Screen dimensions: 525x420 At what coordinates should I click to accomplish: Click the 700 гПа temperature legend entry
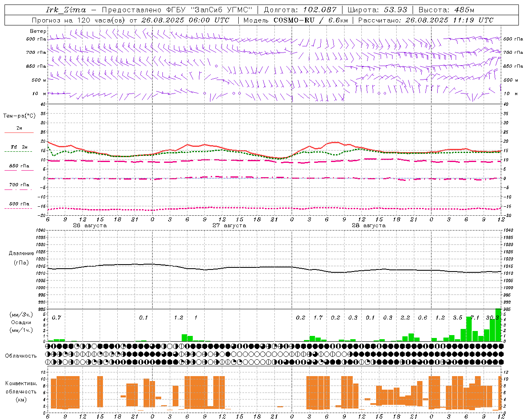[x=19, y=185]
